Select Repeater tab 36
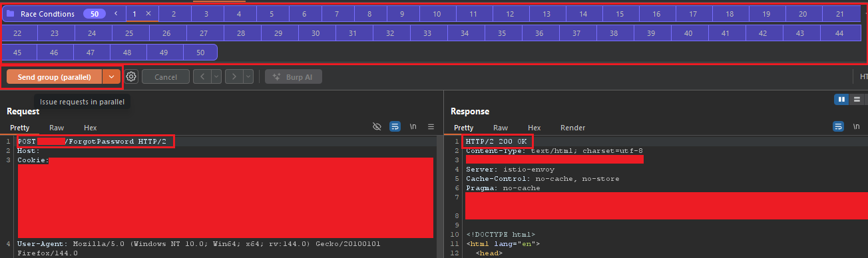The height and width of the screenshot is (258, 868). pyautogui.click(x=539, y=33)
